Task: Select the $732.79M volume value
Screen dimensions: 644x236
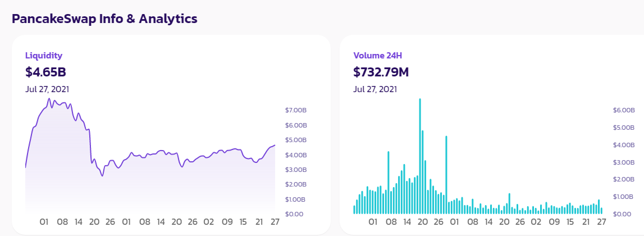Action: (381, 72)
